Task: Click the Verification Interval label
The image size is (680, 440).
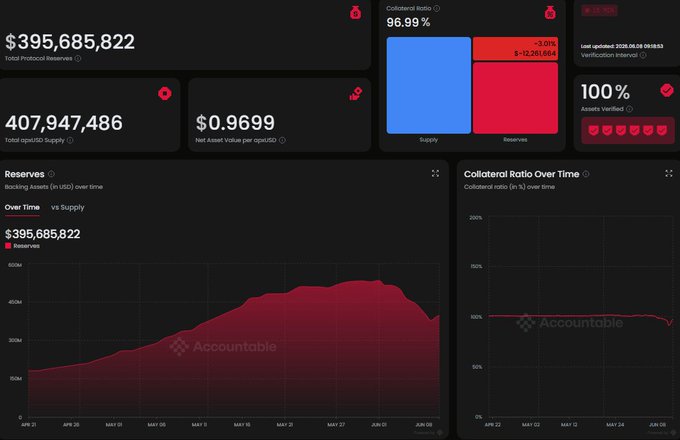Action: coord(609,55)
